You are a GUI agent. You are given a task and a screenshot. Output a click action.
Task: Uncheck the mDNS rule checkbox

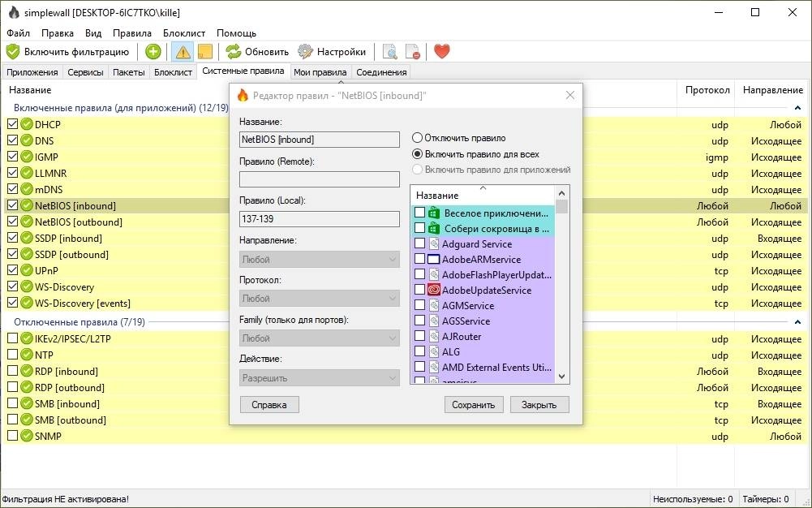click(x=12, y=189)
